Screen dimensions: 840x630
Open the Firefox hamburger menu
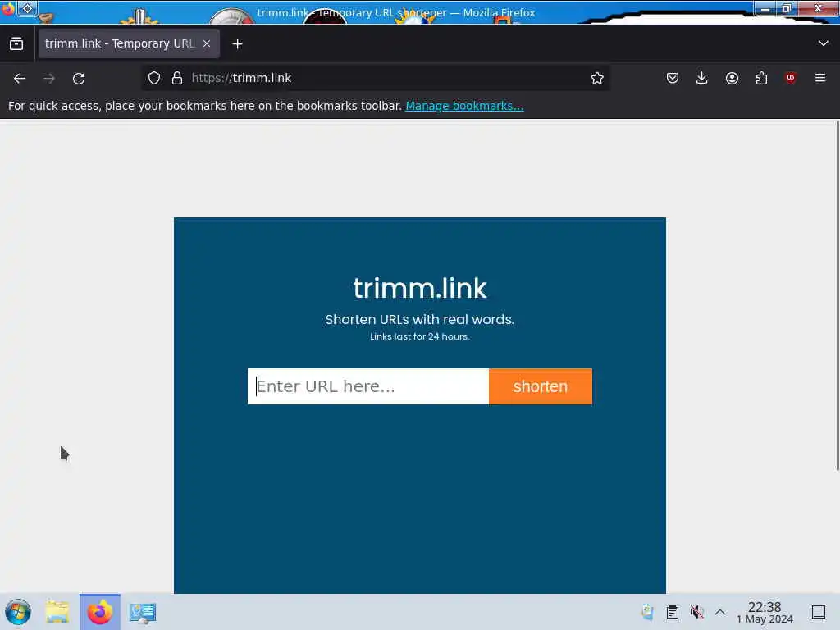pos(820,78)
